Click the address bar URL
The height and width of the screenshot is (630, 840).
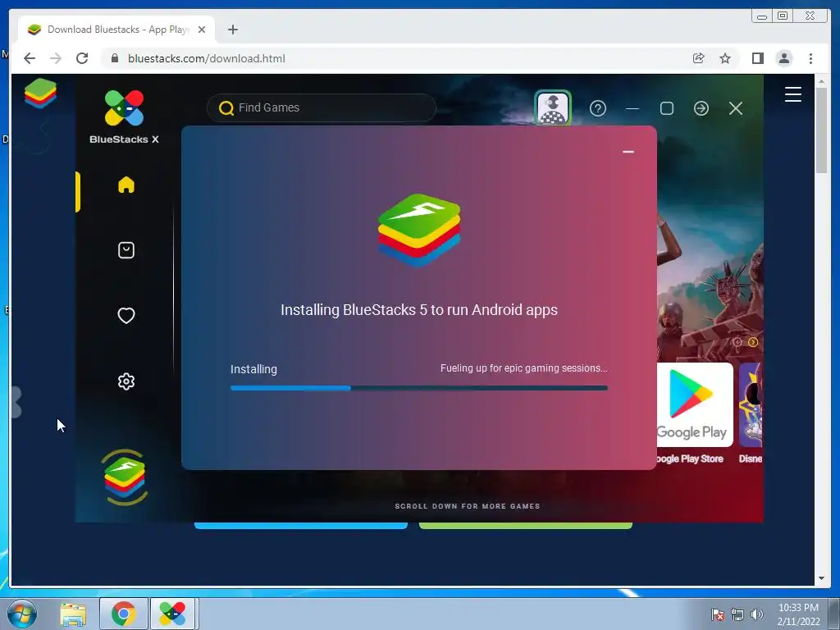click(x=206, y=58)
